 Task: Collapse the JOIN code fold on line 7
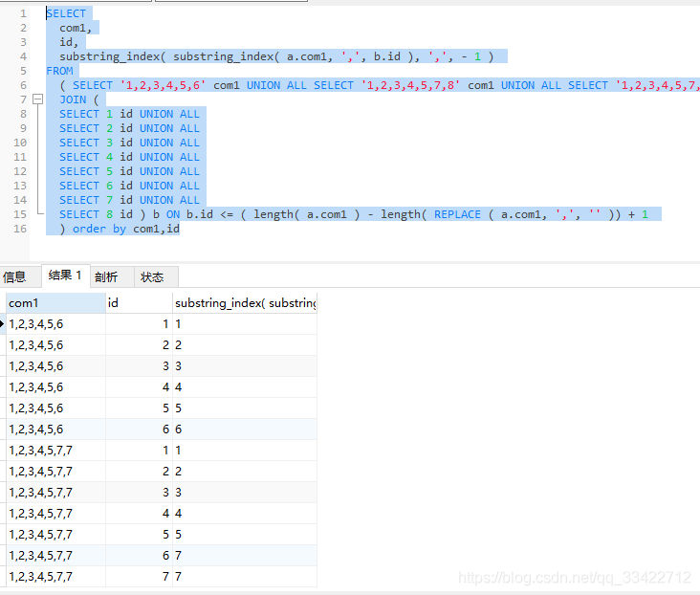pyautogui.click(x=38, y=99)
